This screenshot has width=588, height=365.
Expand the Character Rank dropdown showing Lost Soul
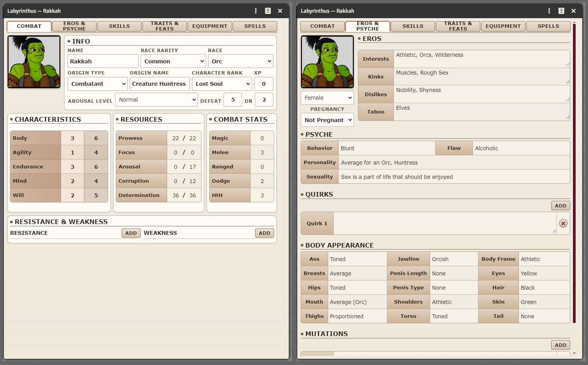[222, 84]
